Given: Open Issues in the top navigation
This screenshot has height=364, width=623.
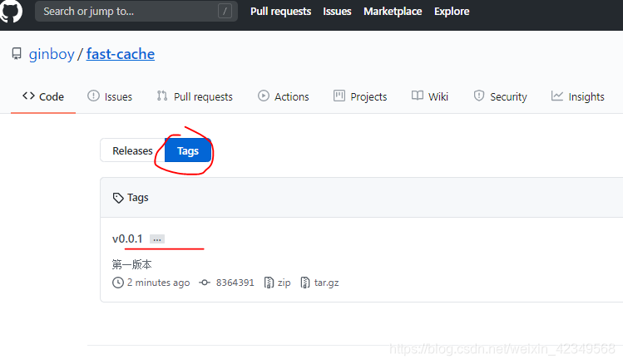Looking at the screenshot, I should [337, 11].
